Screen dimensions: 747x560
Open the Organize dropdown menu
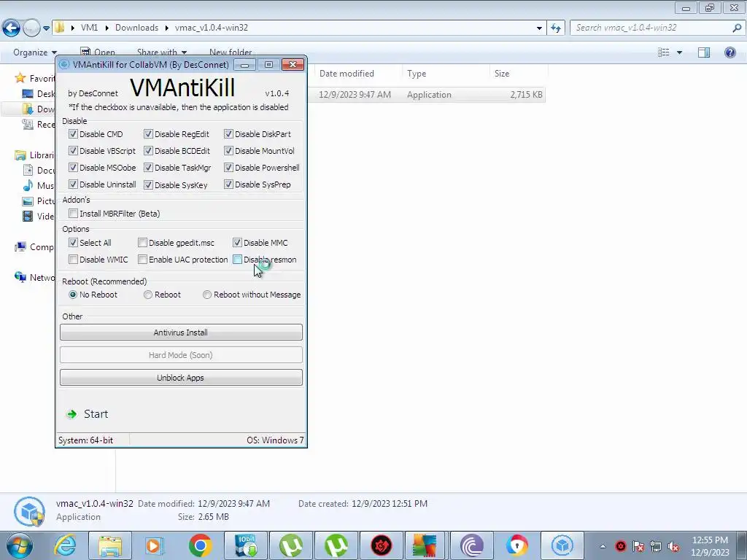click(x=35, y=52)
